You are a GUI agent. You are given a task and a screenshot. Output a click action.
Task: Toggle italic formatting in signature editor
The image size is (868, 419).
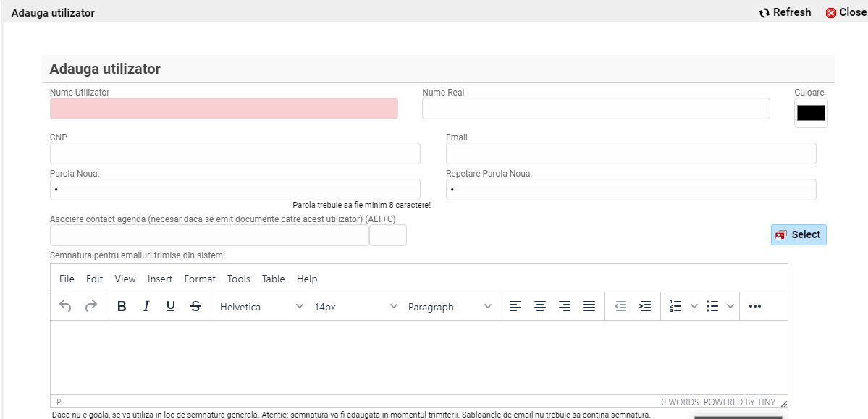146,306
